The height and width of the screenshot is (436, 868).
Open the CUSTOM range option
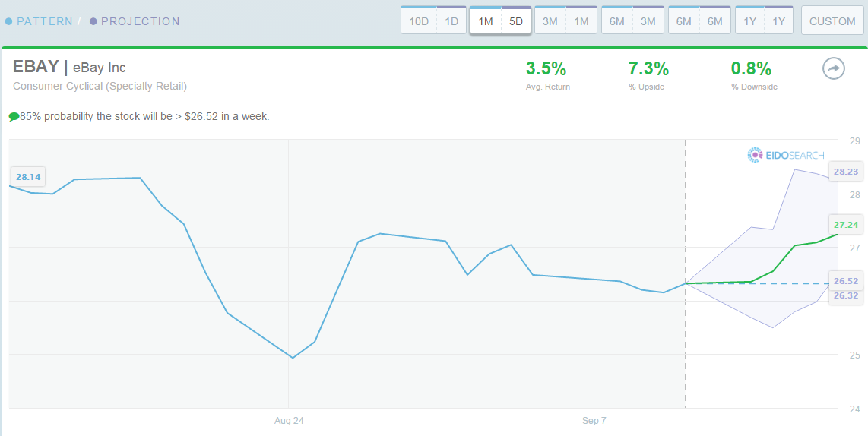pyautogui.click(x=832, y=21)
